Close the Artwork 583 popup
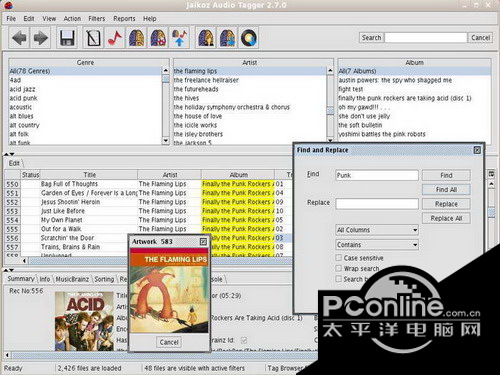This screenshot has width=500, height=375. click(203, 241)
